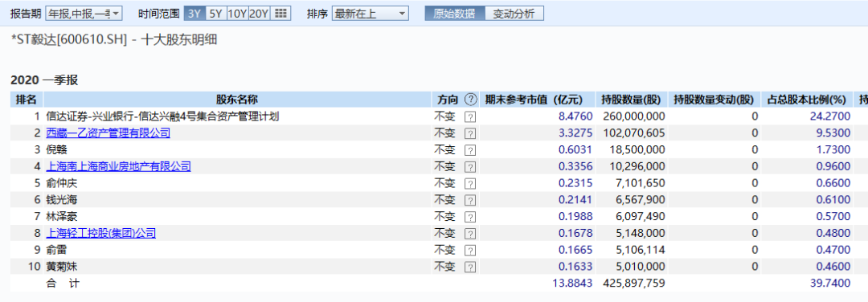Select market value cell 0.1633
This screenshot has width=868, height=302.
[575, 266]
